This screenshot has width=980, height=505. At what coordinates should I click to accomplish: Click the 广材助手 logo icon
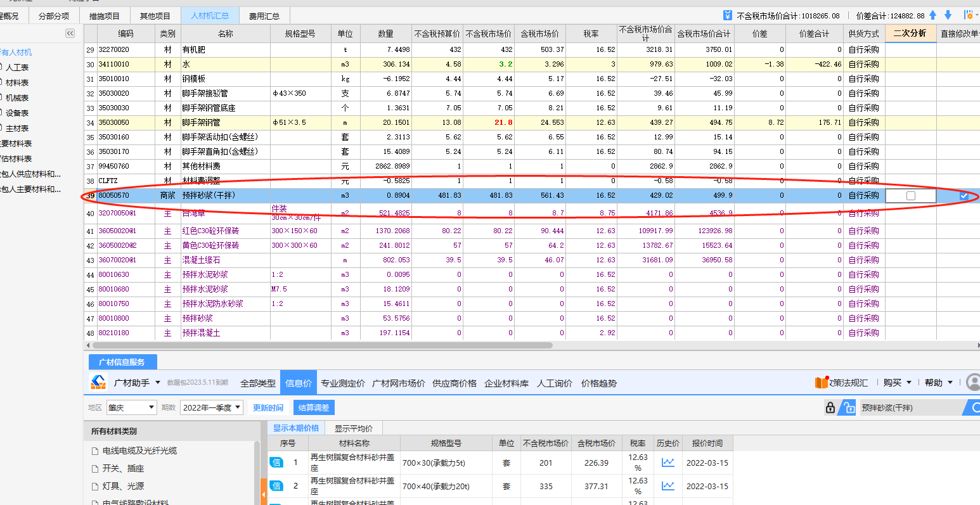pyautogui.click(x=98, y=383)
